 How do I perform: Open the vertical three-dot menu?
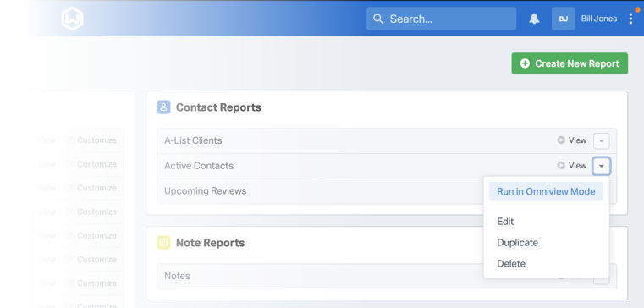[x=630, y=19]
